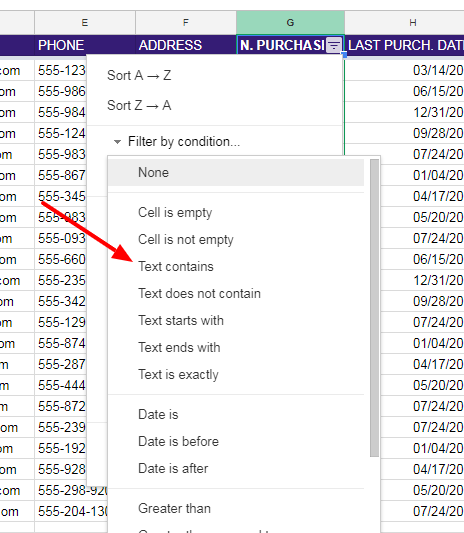Click phone cell starting 555-986

pyautogui.click(x=61, y=91)
